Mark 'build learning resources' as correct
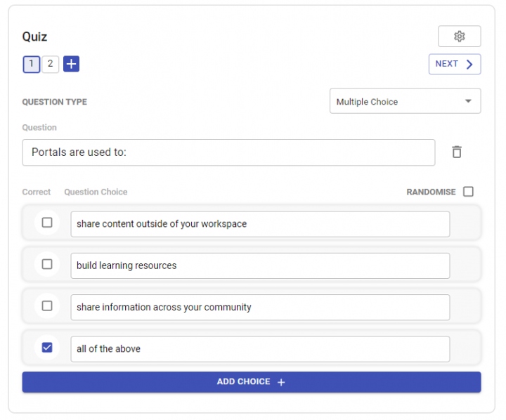506x420 pixels. pyautogui.click(x=47, y=264)
